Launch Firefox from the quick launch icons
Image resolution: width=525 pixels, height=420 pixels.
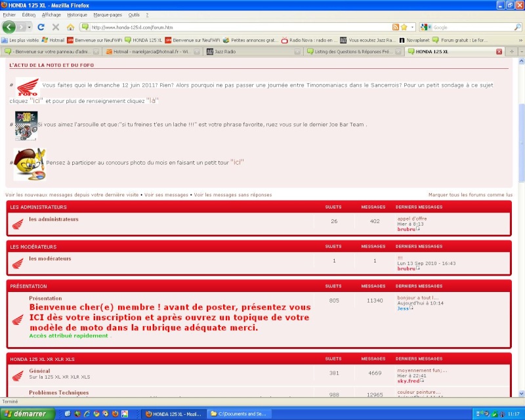click(115, 413)
